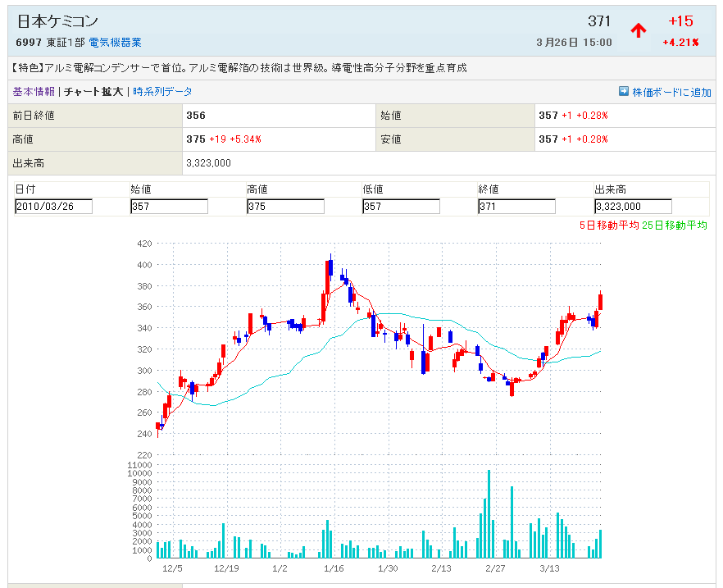723x588 pixels.
Task: Focus the 高値 input field showing 375
Action: [x=285, y=206]
